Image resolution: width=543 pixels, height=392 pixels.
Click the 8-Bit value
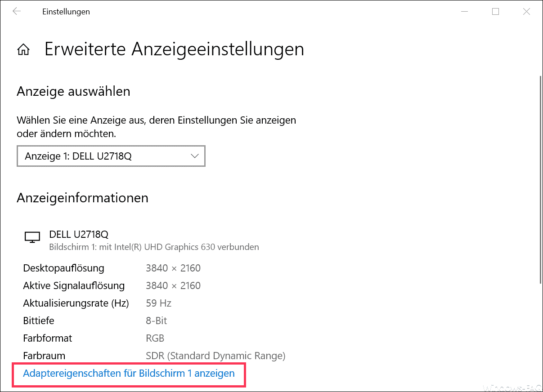tap(157, 321)
